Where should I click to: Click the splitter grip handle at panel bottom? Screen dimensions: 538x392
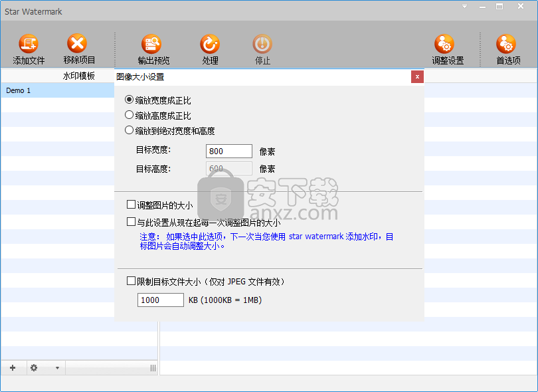tap(153, 368)
